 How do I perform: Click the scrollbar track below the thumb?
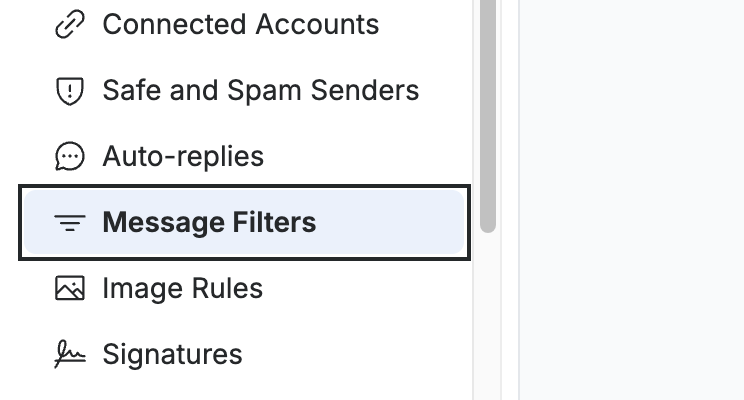pyautogui.click(x=488, y=316)
